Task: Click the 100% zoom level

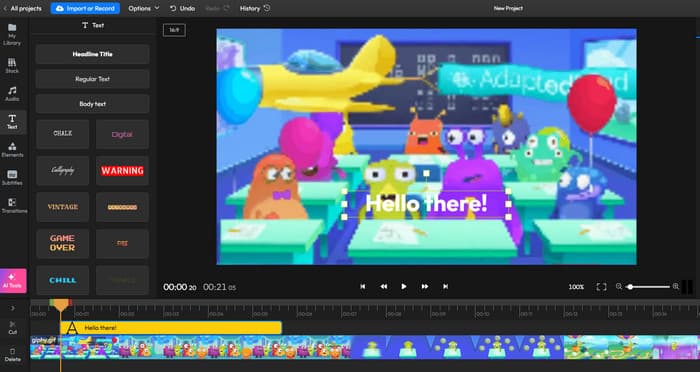Action: 576,287
